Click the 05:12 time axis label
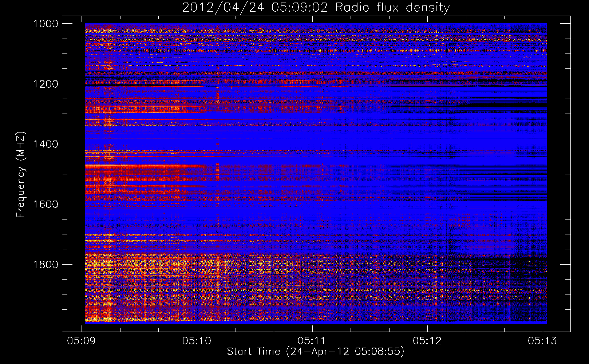589x364 pixels. coord(427,341)
